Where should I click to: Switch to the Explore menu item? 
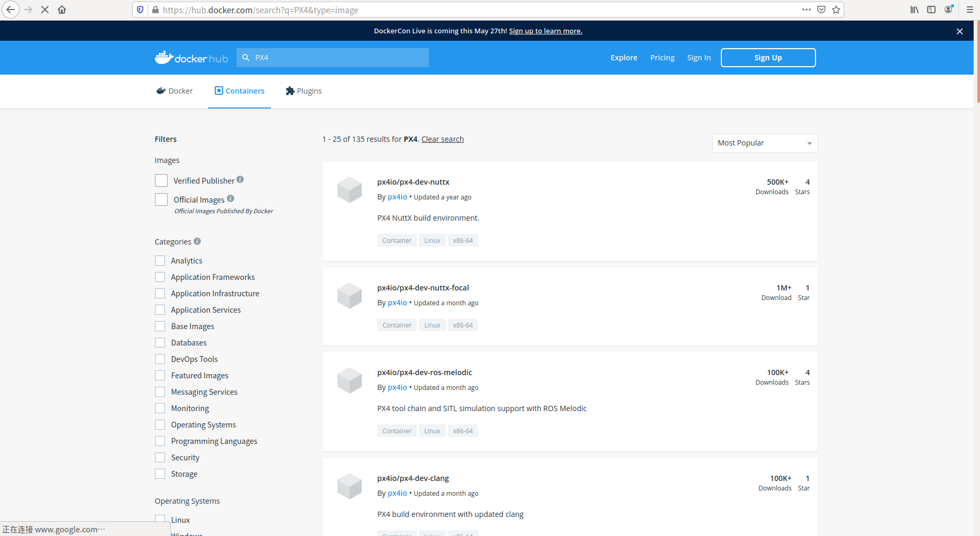624,57
